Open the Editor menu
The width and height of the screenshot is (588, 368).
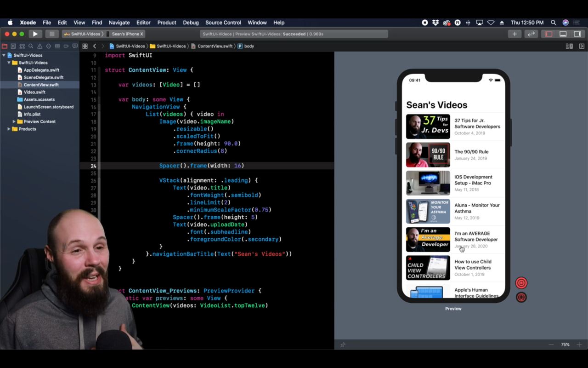(x=143, y=23)
